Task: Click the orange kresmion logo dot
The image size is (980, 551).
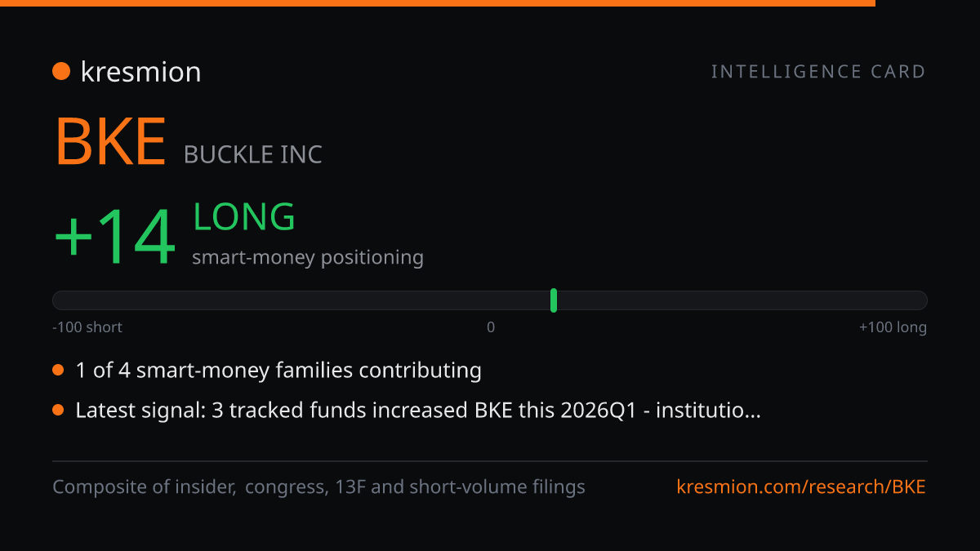Action: (61, 72)
